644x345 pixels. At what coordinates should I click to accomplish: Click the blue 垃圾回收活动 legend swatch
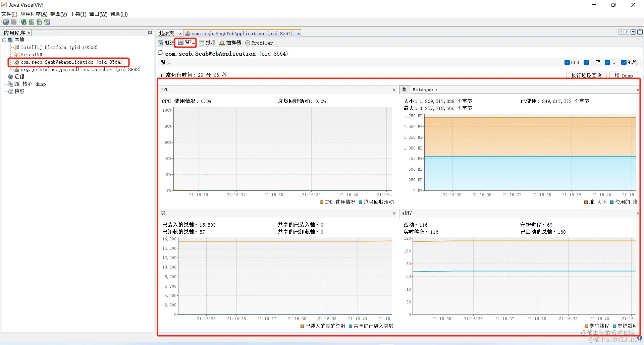(361, 202)
